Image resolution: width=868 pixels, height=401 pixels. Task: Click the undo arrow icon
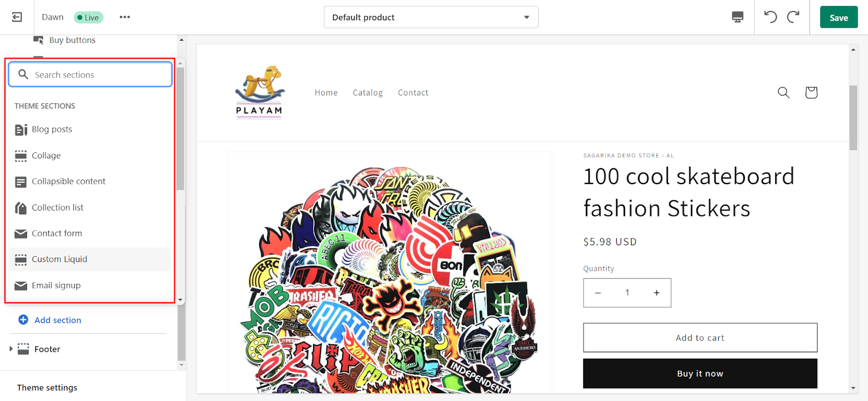click(x=770, y=17)
